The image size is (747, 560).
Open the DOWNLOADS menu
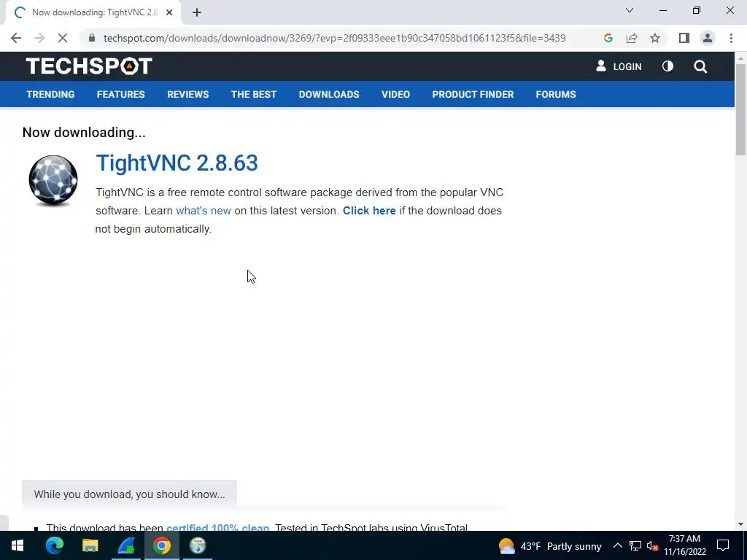point(329,94)
